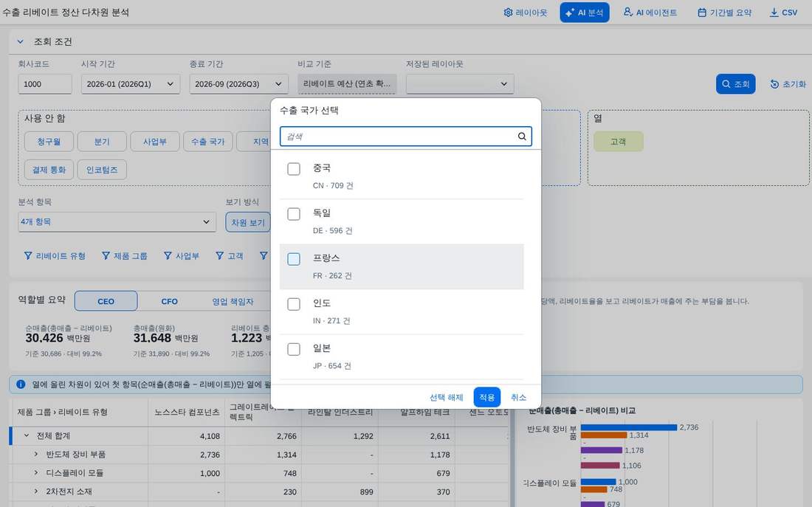Select the 분기 dimension chip
Image resolution: width=812 pixels, height=507 pixels.
click(x=102, y=142)
